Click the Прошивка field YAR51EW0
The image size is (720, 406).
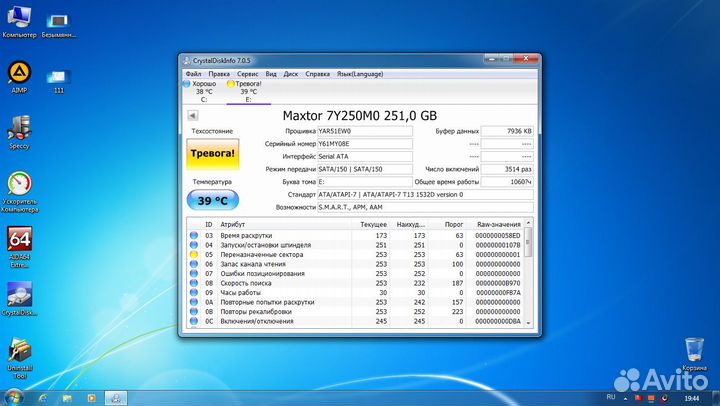(365, 131)
